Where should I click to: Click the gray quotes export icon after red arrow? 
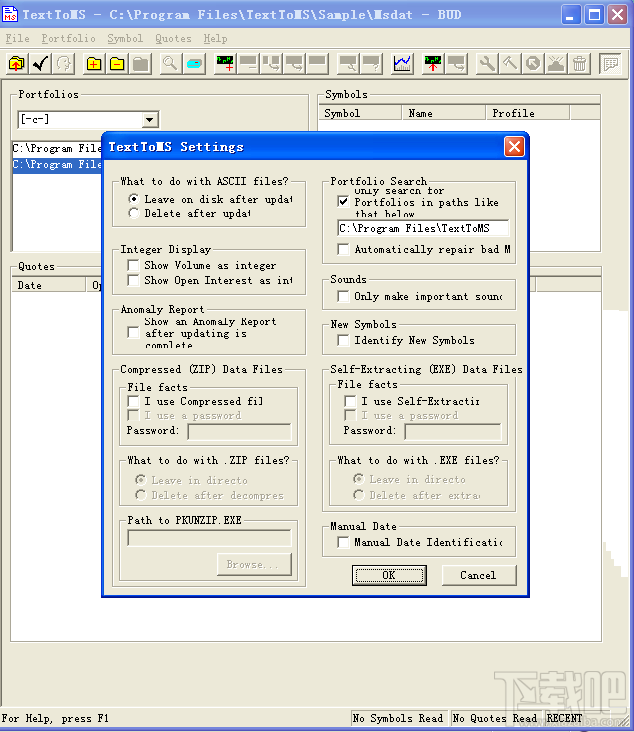[456, 63]
